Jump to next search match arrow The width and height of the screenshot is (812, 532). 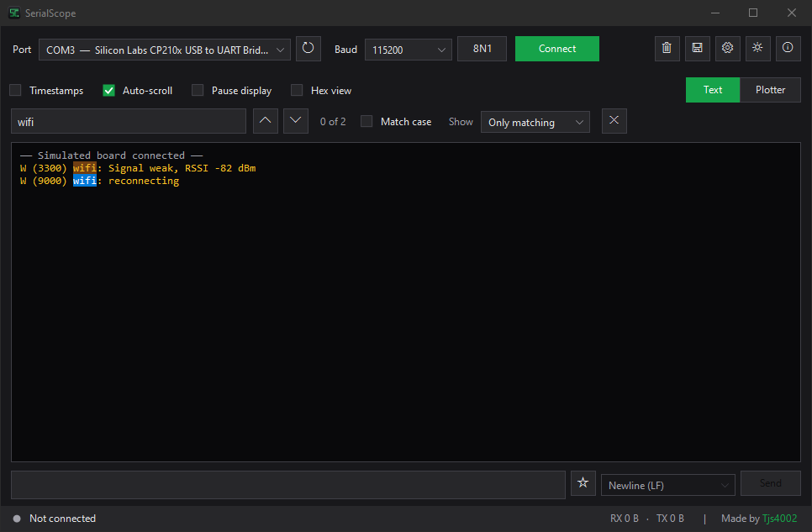point(296,121)
